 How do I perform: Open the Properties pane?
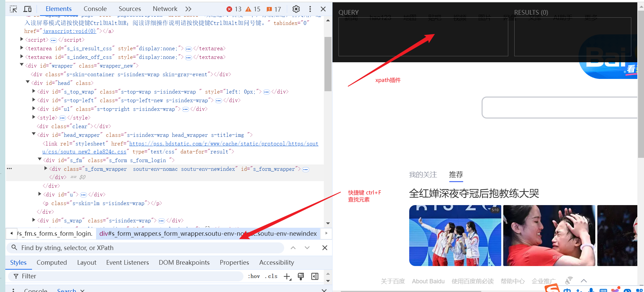coord(234,263)
